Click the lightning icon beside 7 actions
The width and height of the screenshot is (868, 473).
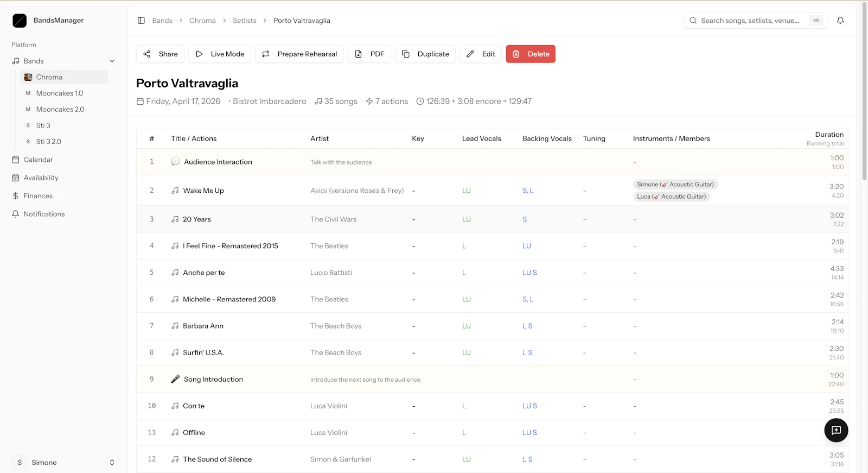click(369, 102)
